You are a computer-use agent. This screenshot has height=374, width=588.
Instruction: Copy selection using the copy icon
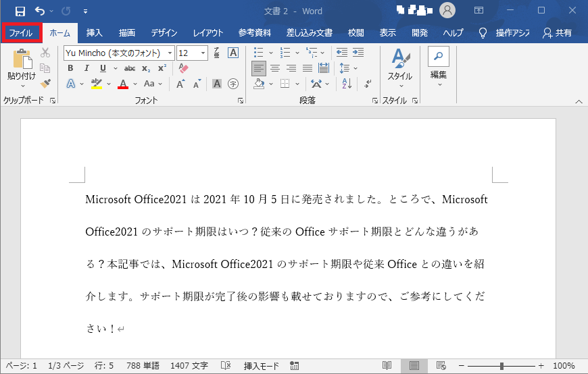45,68
